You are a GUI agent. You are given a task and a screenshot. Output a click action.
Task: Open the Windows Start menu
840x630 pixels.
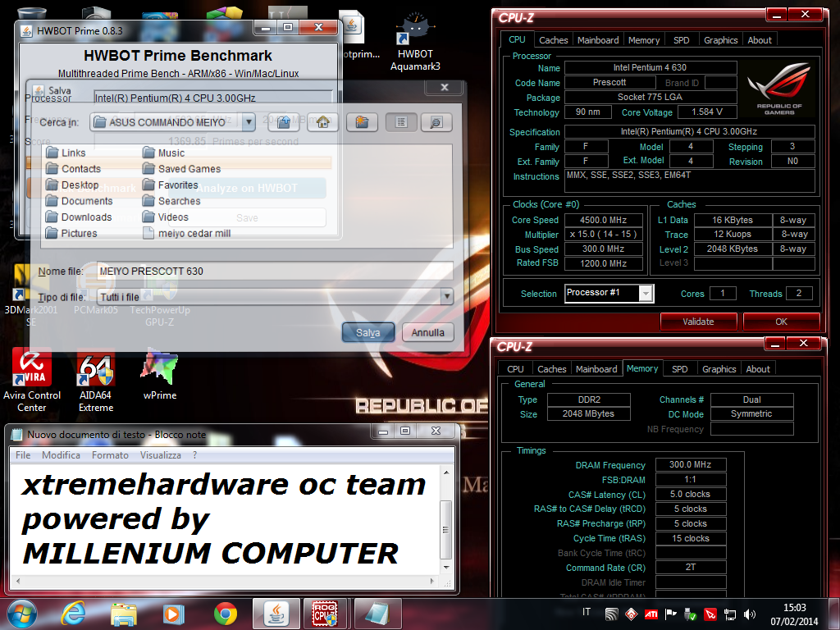pos(22,614)
